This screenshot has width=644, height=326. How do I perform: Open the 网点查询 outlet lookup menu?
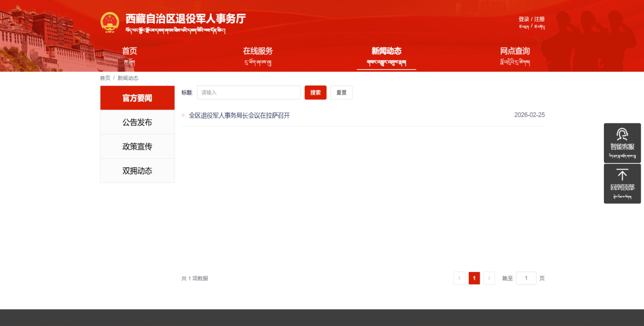pos(515,54)
